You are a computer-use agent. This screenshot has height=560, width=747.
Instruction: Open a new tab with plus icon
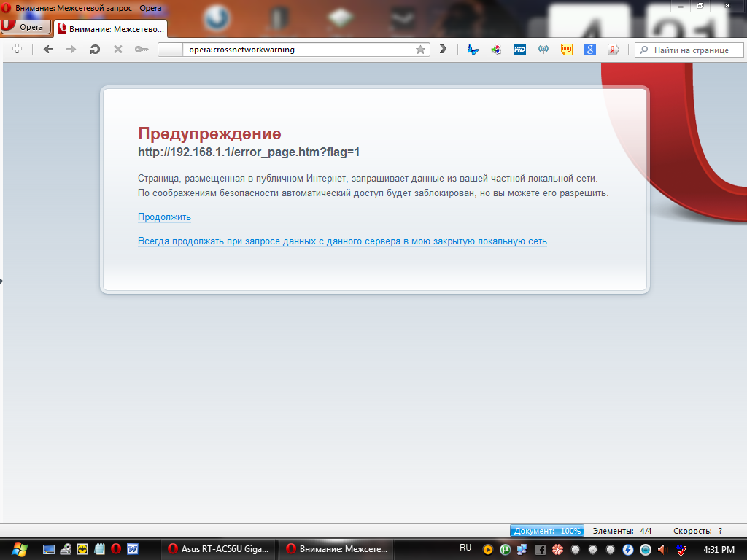click(x=17, y=49)
